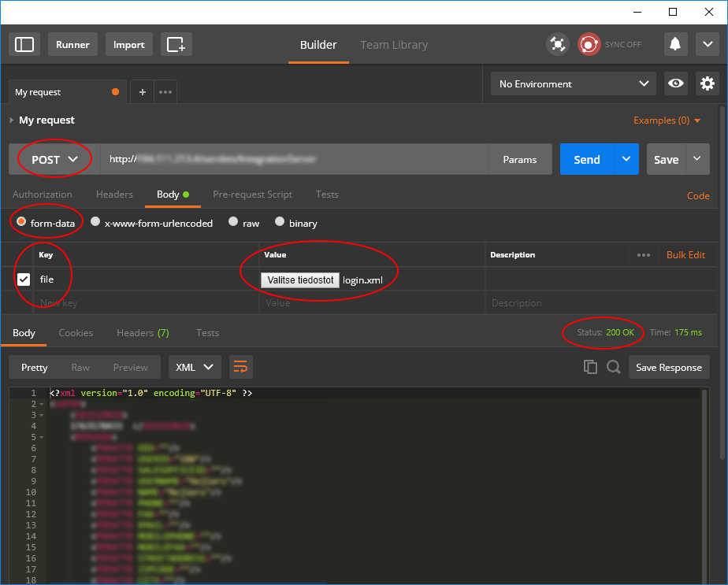Screen dimensions: 728x585
Task: Click the interceptor satellite icon
Action: [x=557, y=45]
